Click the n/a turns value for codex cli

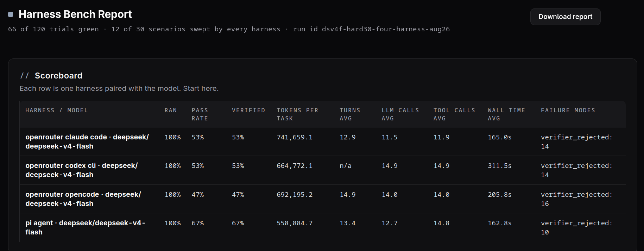346,166
